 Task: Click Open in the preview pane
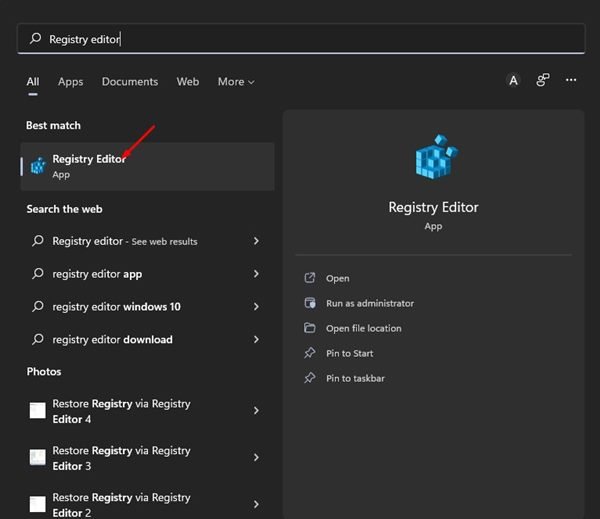pos(338,278)
